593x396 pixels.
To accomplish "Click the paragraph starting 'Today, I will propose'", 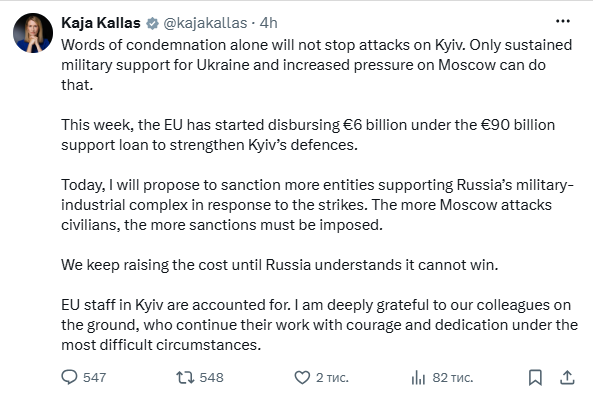I will [x=317, y=205].
